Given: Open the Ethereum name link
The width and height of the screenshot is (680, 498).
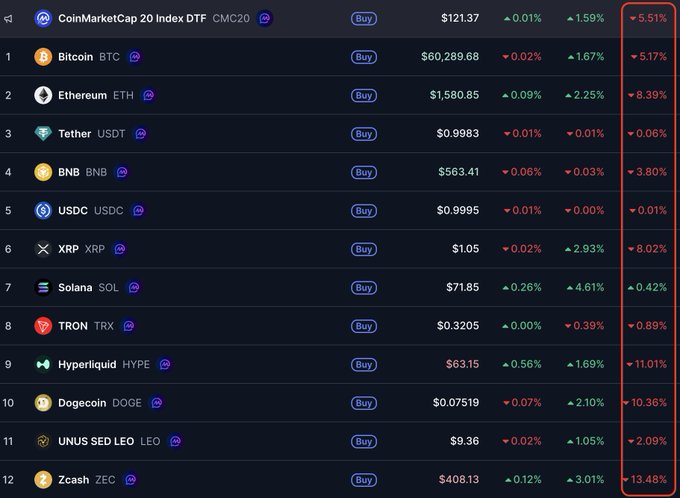Looking at the screenshot, I should [x=82, y=95].
